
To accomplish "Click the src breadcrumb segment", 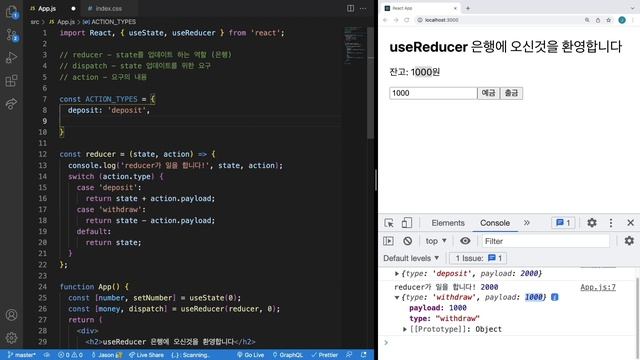I will click(35, 22).
